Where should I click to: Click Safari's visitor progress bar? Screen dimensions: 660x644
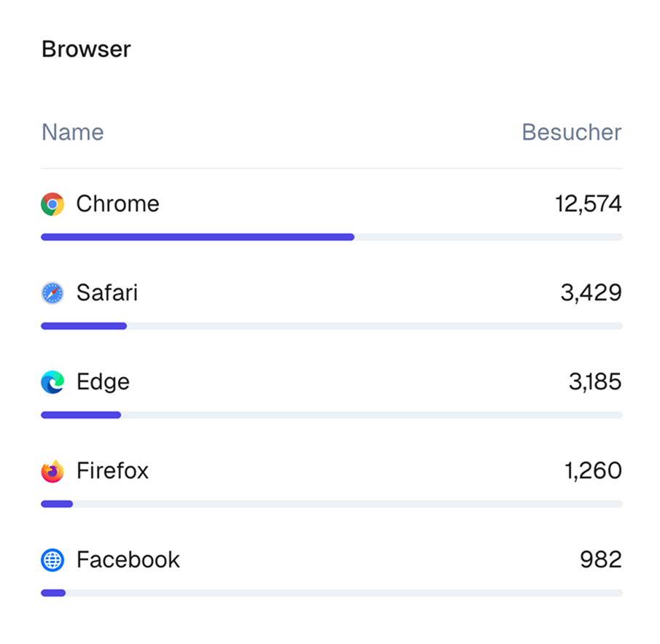tap(331, 326)
